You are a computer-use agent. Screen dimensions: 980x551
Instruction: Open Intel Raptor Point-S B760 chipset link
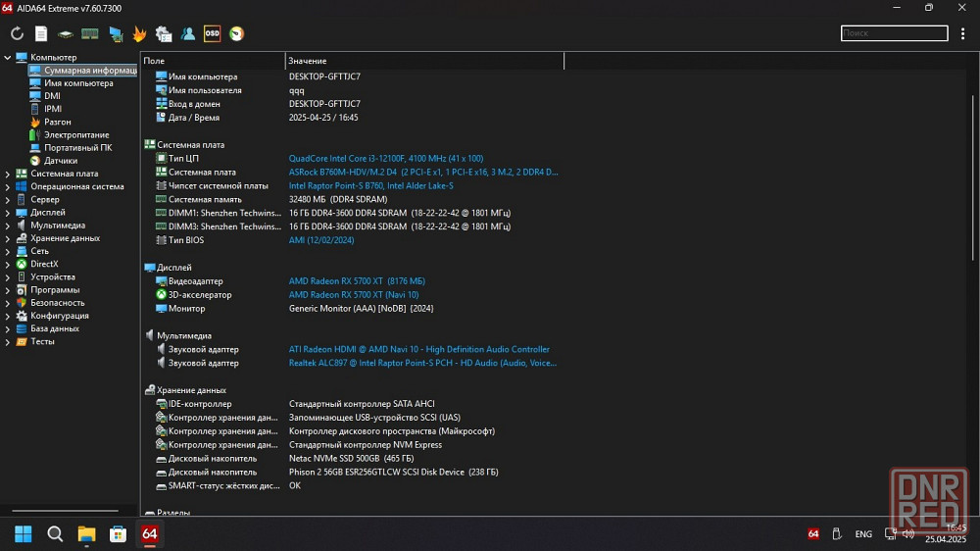(370, 185)
